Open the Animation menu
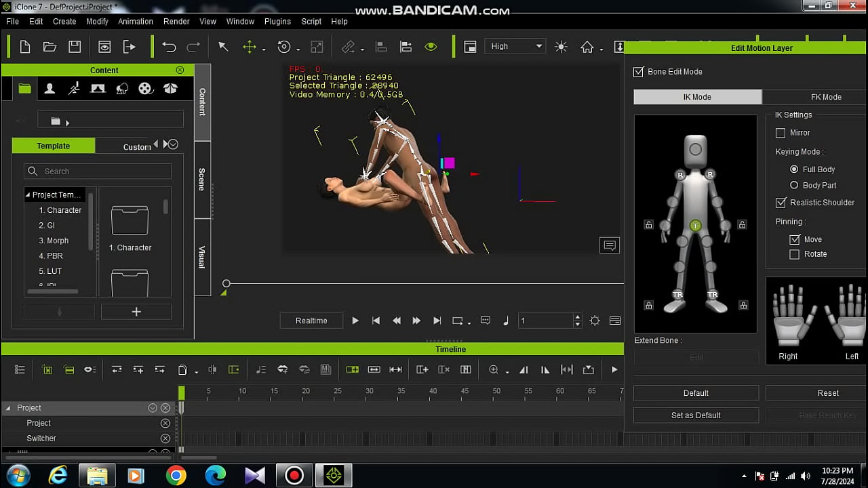The width and height of the screenshot is (868, 488). (136, 21)
